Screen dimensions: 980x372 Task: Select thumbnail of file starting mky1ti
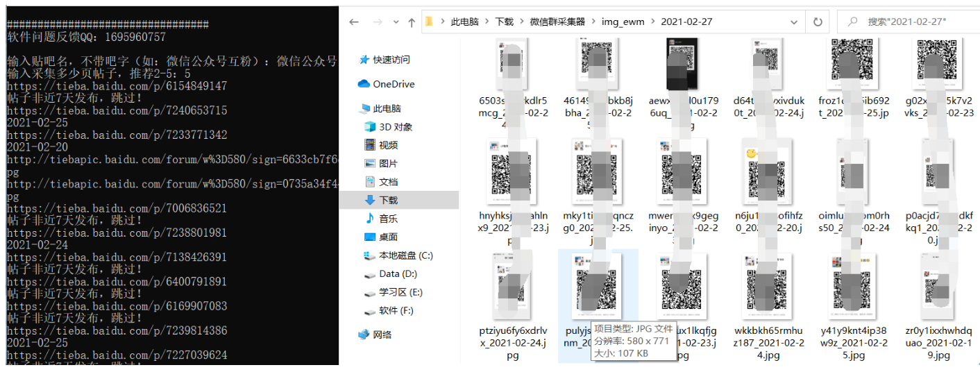click(597, 171)
